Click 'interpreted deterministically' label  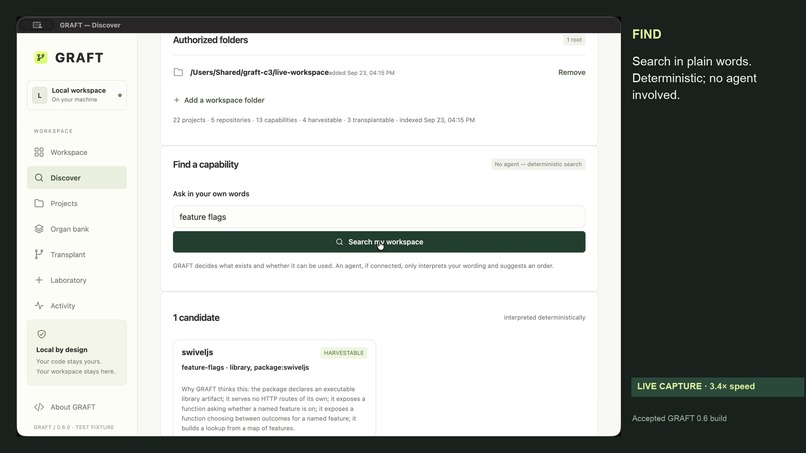point(544,317)
